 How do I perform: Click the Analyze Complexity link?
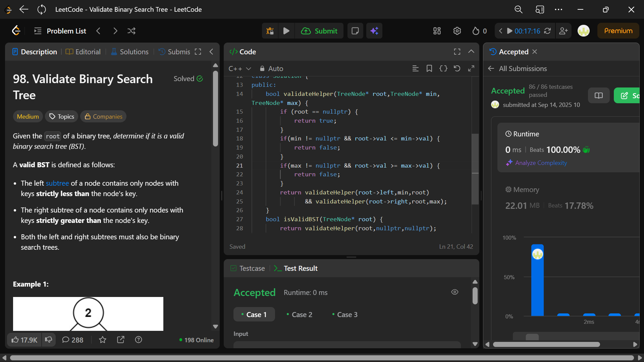pos(541,163)
